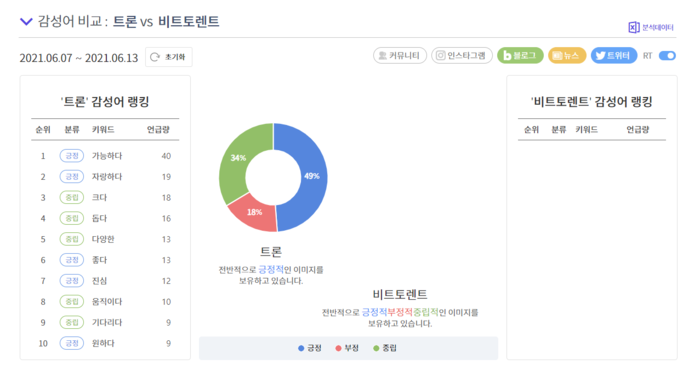Viewport: 700px width, 382px height.
Task: Toggle 중립 in the chart legend
Action: [x=385, y=348]
